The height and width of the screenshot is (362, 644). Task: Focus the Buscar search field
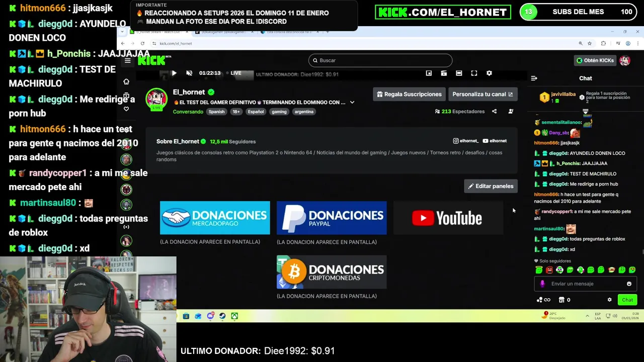click(x=380, y=60)
